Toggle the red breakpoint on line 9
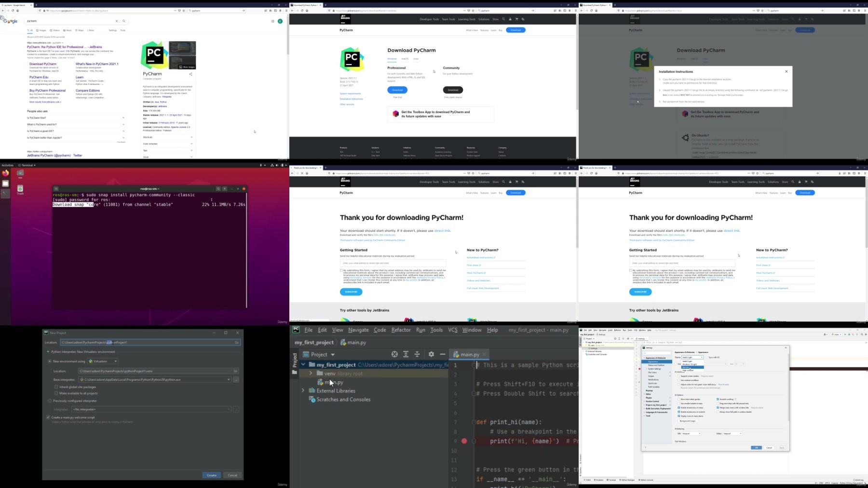Screen dimensions: 868x488 [x=464, y=441]
